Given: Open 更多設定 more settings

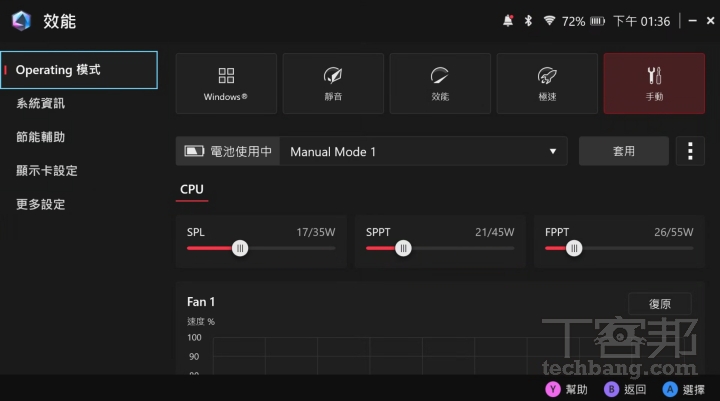Looking at the screenshot, I should [x=40, y=204].
